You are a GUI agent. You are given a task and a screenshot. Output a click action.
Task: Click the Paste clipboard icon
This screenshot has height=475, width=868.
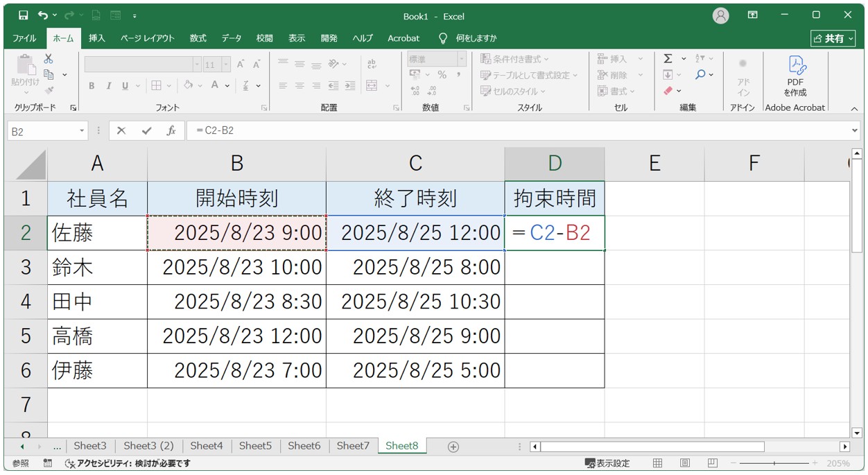[x=25, y=66]
